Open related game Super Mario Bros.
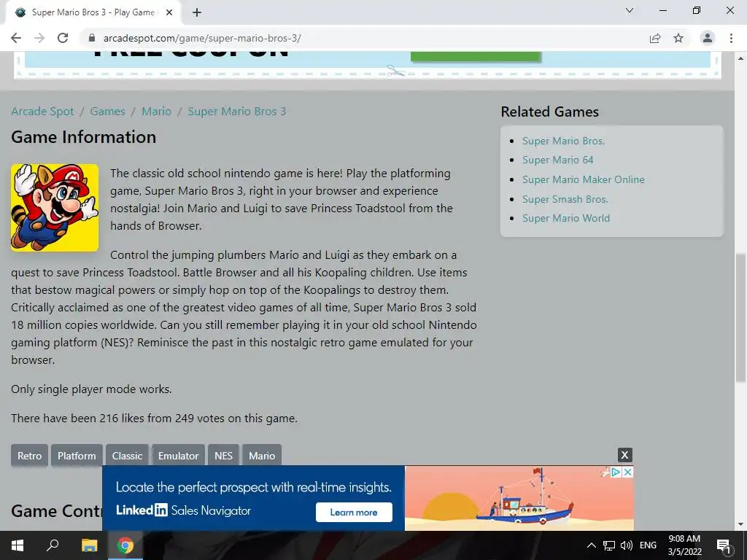Screen dimensions: 747x560 click(564, 141)
